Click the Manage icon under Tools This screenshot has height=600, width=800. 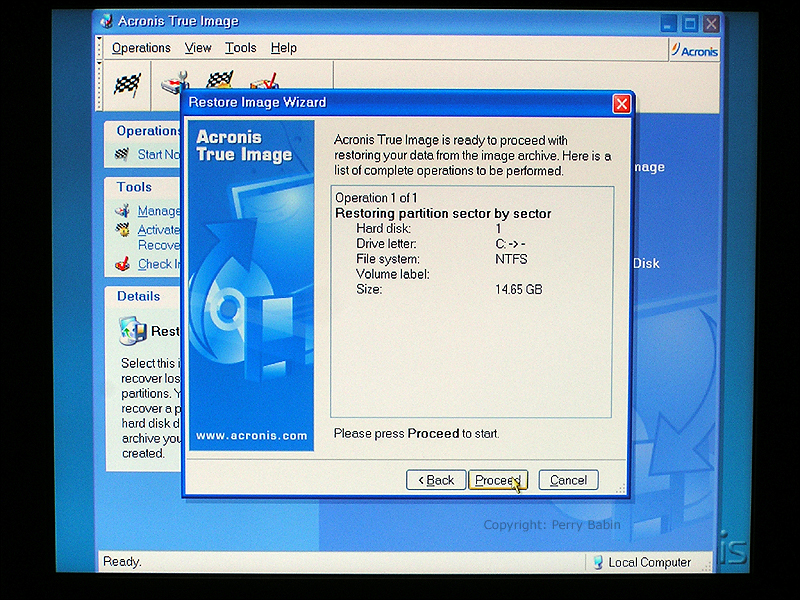point(122,210)
